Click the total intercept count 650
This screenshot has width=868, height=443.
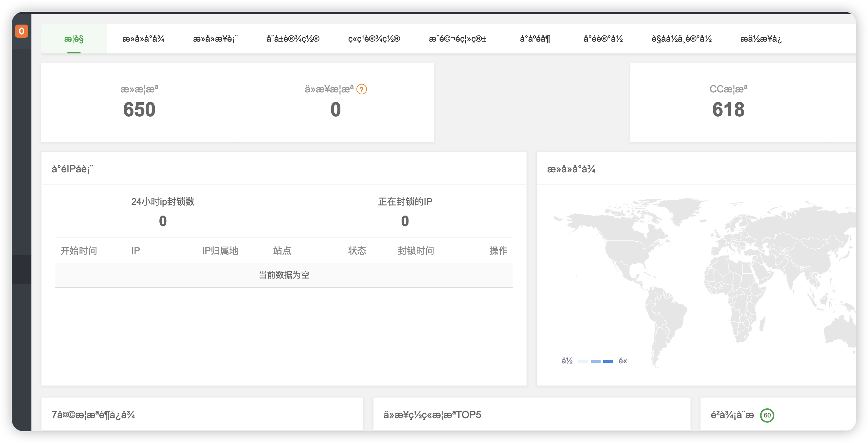coord(139,110)
